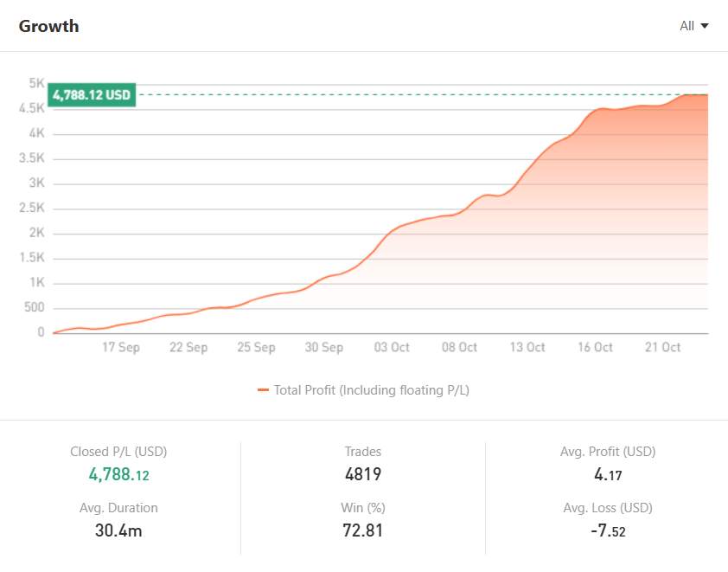Select the 21 Oct date axis label
728x572 pixels.
point(663,347)
